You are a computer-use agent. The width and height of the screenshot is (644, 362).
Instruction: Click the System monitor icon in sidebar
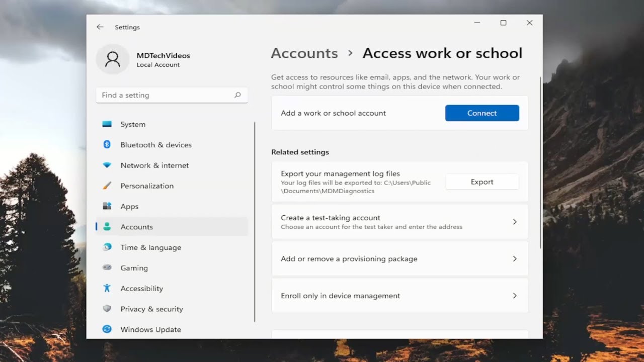tap(107, 124)
